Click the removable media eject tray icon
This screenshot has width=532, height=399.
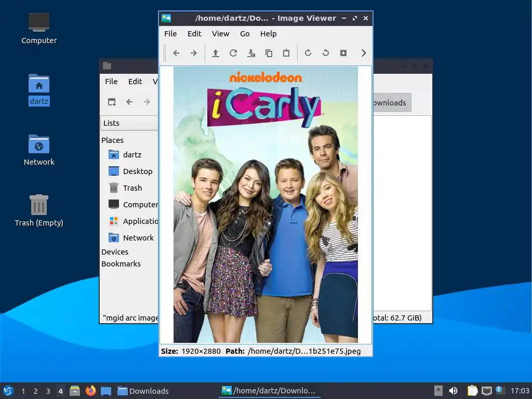click(438, 391)
